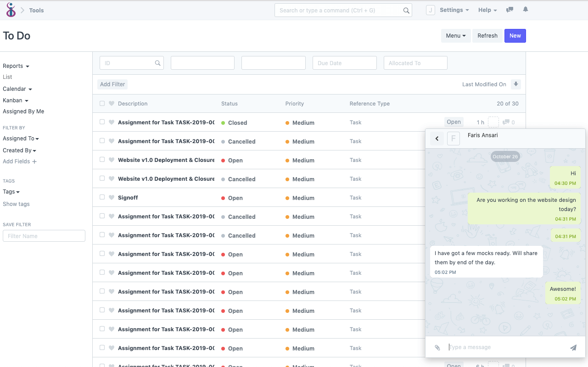
Task: Open the Menu dropdown
Action: 456,35
